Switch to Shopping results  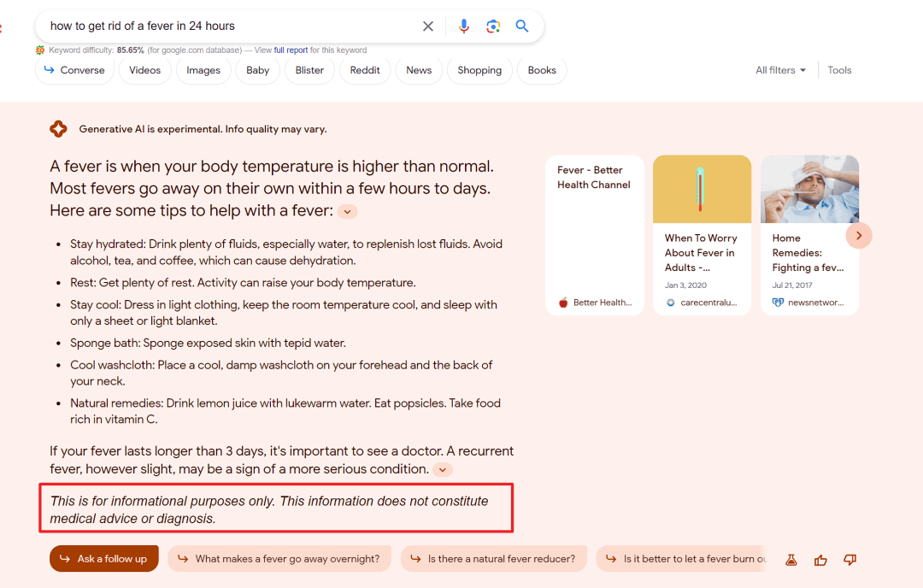pyautogui.click(x=479, y=70)
